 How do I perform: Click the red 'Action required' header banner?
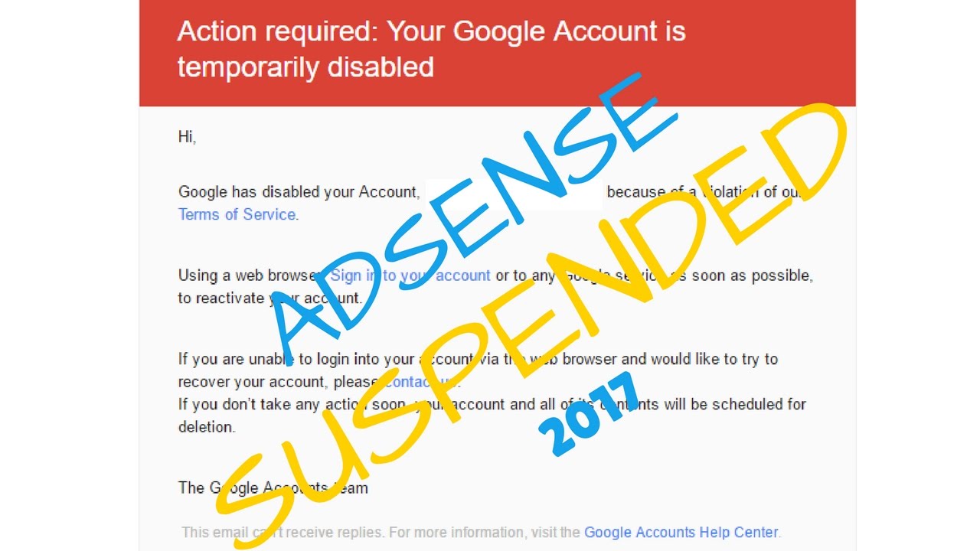pyautogui.click(x=498, y=53)
